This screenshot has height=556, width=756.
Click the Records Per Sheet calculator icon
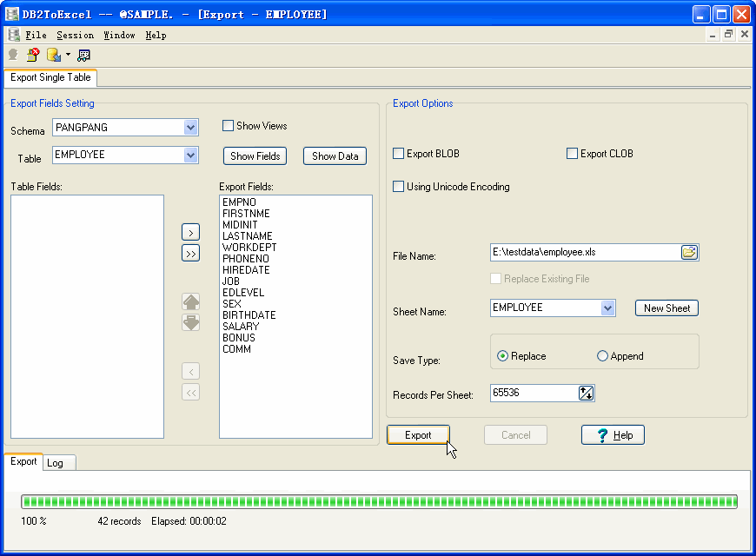click(x=587, y=393)
